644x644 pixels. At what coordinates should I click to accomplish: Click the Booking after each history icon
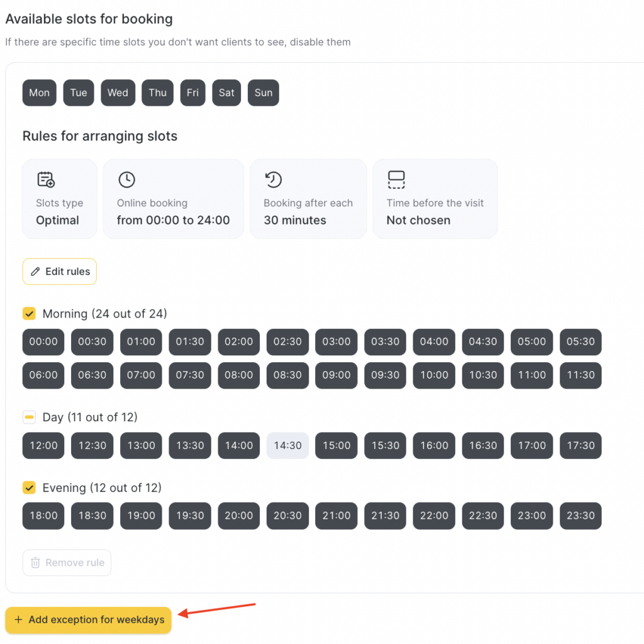tap(273, 179)
